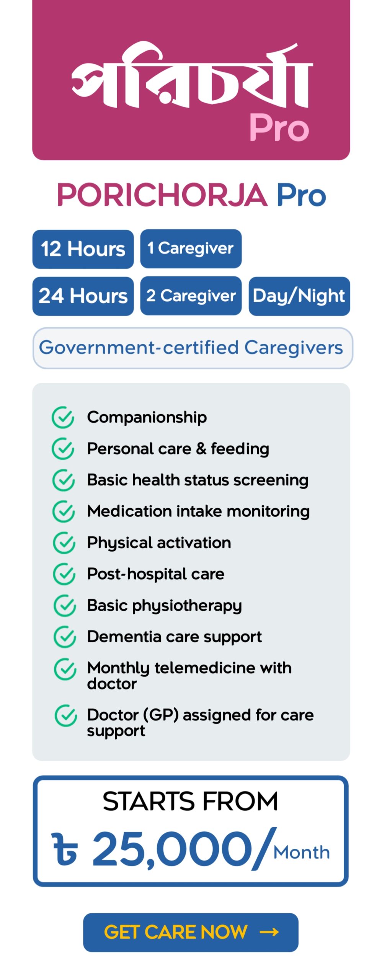
Task: Click the checkmark icon beside Companionship
Action: 63,417
